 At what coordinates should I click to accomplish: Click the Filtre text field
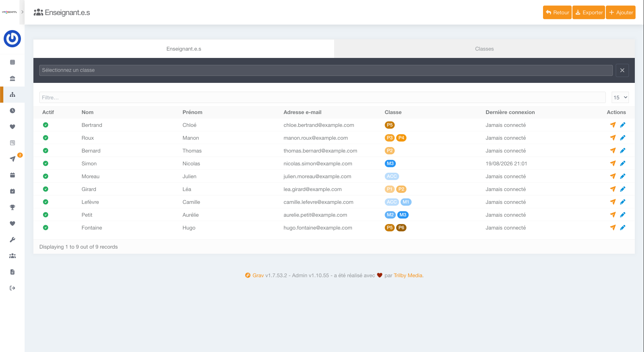click(322, 98)
